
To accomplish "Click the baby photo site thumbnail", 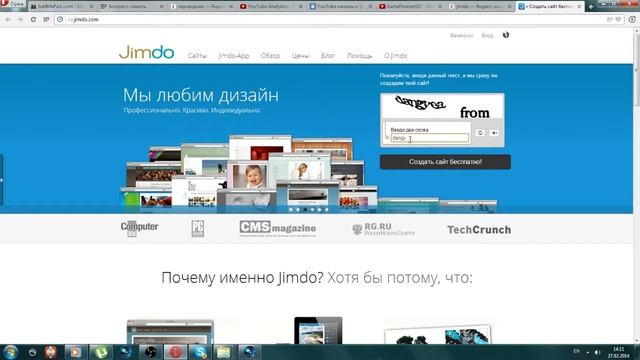I will click(249, 176).
